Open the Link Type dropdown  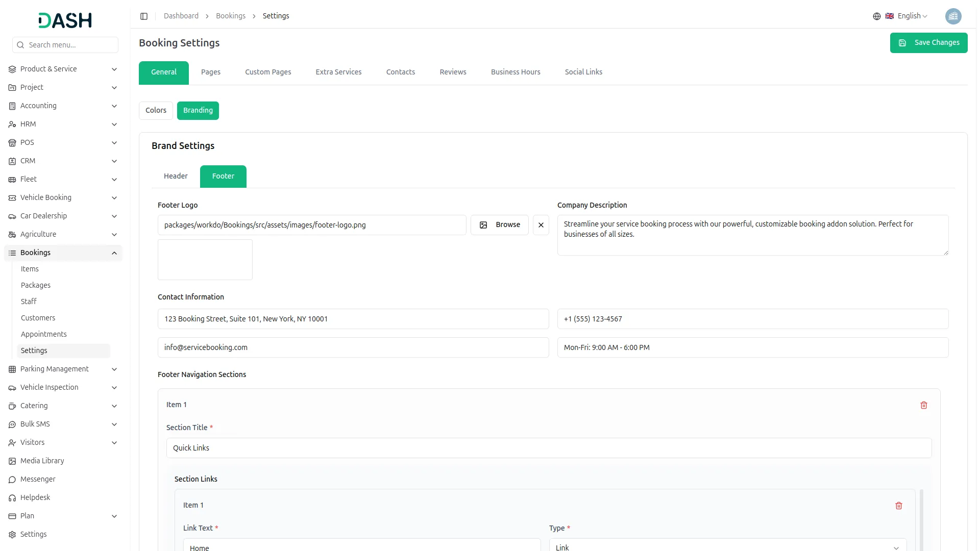727,547
